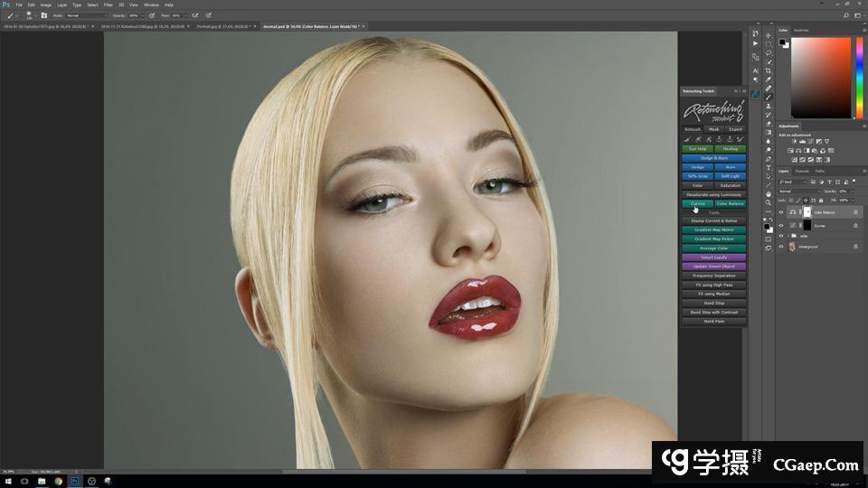Select the Lasso tool
The image size is (868, 488).
point(769,53)
